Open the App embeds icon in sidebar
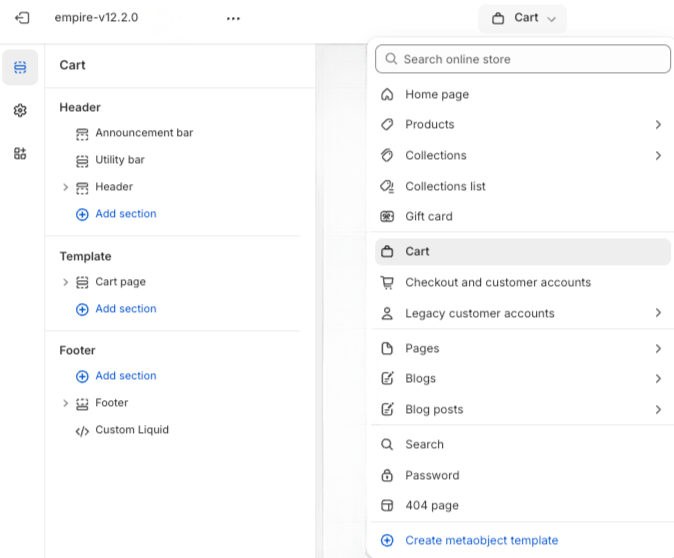 (x=20, y=153)
